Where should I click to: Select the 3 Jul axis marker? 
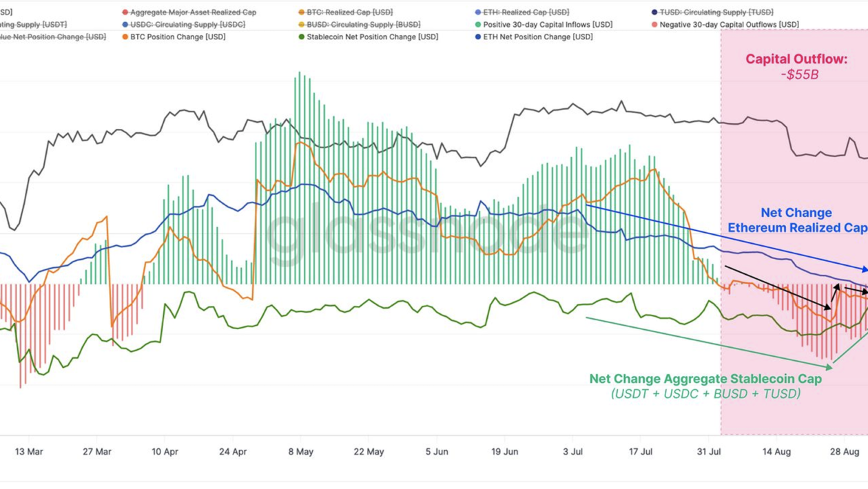coord(572,452)
